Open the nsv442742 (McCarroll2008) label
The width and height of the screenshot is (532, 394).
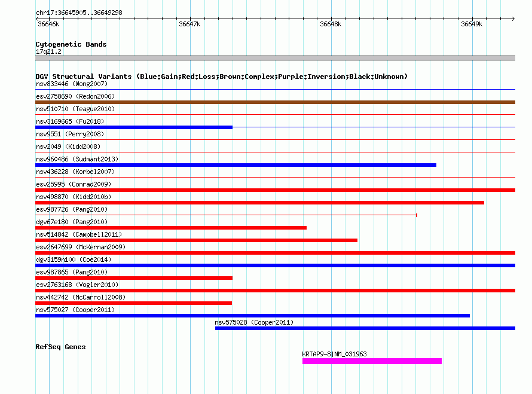[x=81, y=297]
